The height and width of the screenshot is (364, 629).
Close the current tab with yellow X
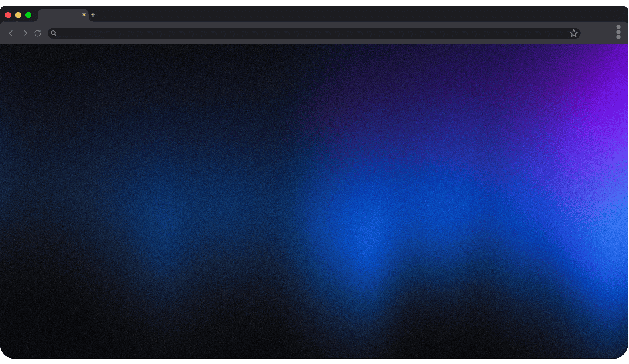click(x=84, y=15)
